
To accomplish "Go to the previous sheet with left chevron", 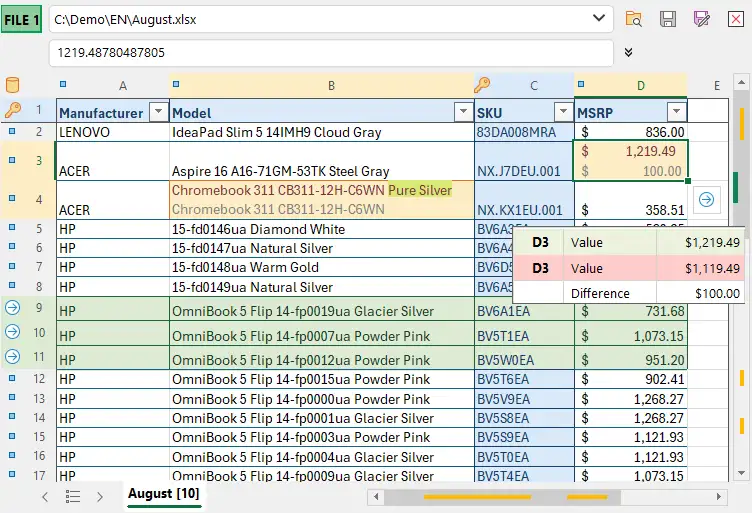I will click(x=45, y=497).
